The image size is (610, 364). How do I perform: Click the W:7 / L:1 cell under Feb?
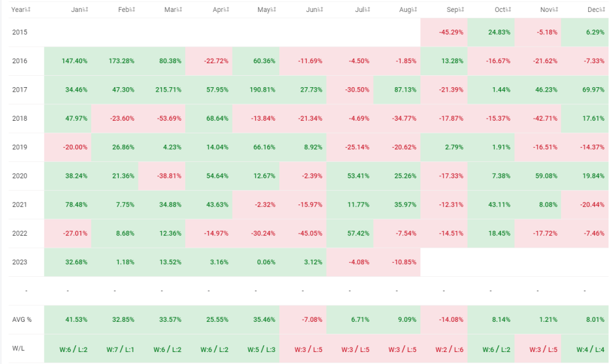(115, 349)
